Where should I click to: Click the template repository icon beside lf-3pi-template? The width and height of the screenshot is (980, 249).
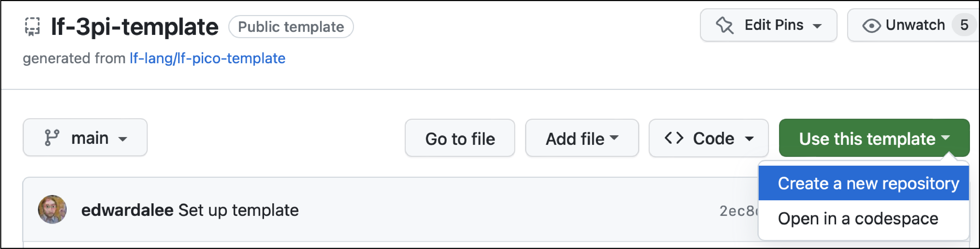pos(32,27)
